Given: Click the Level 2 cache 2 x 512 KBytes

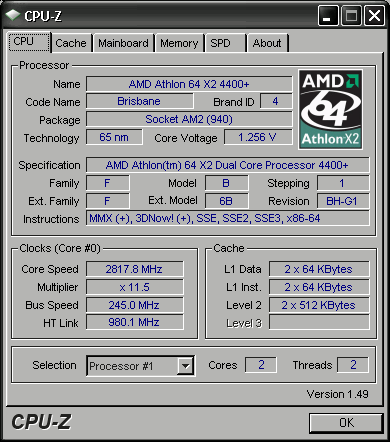Looking at the screenshot, I should pos(319,305).
